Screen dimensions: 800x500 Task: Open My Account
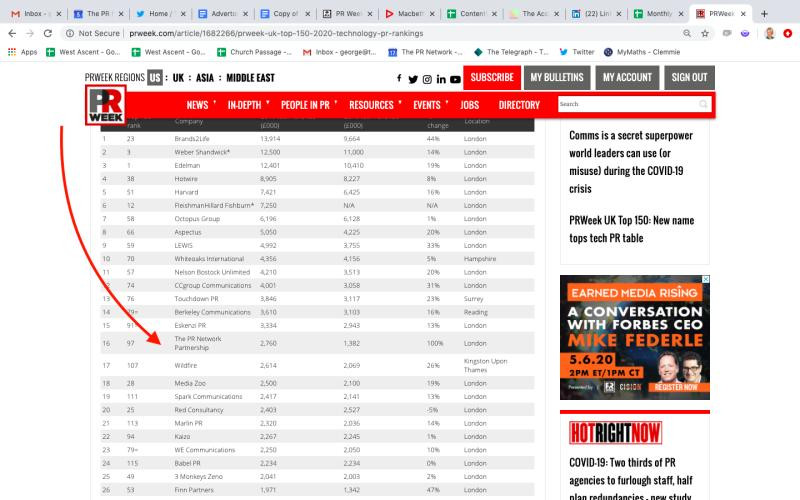pyautogui.click(x=627, y=78)
